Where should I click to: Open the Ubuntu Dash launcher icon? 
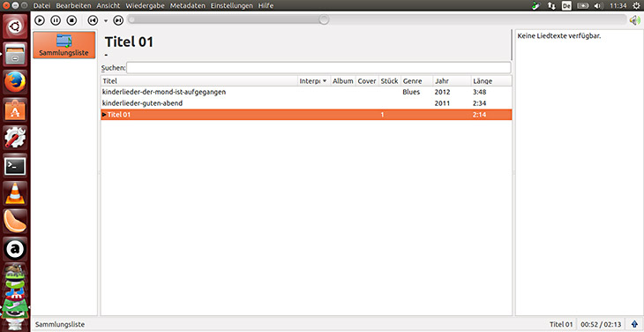15,26
